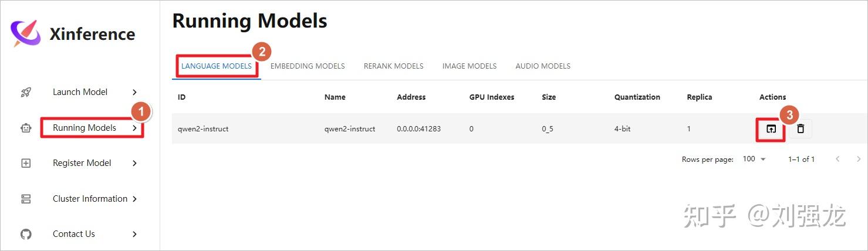Go to the previous page arrow
Image resolution: width=868 pixels, height=251 pixels.
837,159
